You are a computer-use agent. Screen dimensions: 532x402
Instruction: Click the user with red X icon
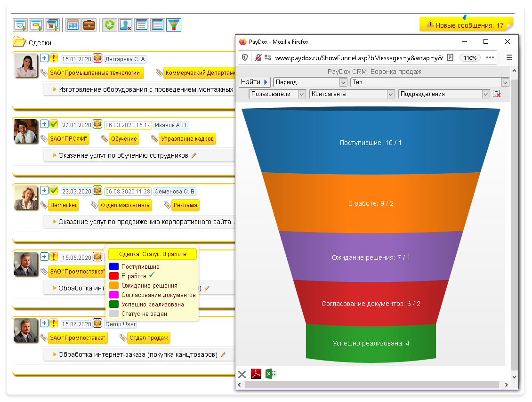point(125,25)
